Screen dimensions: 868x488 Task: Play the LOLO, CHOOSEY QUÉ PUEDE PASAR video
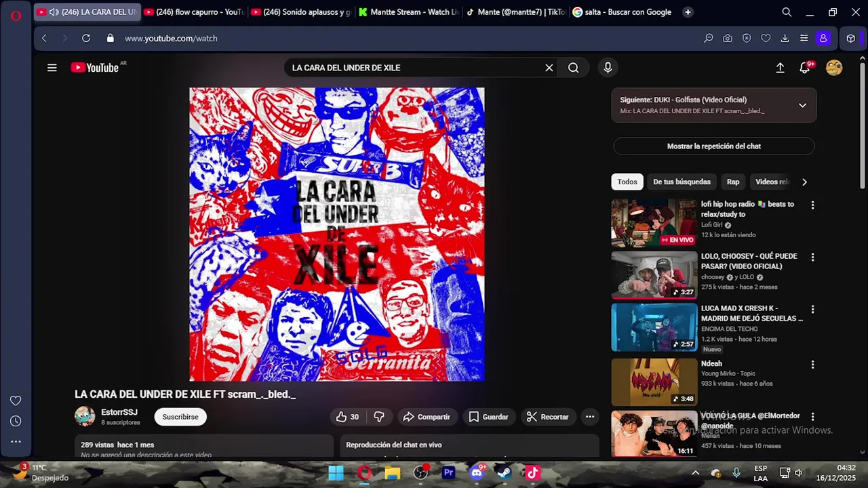point(654,275)
